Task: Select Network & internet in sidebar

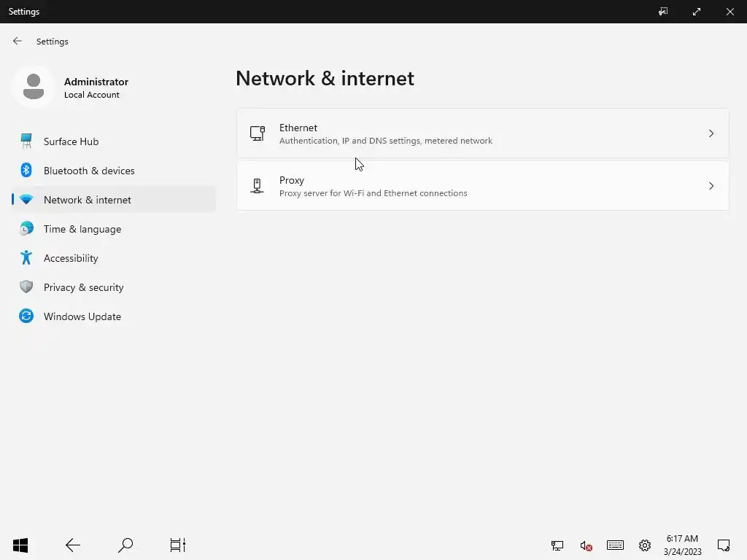Action: [88, 200]
